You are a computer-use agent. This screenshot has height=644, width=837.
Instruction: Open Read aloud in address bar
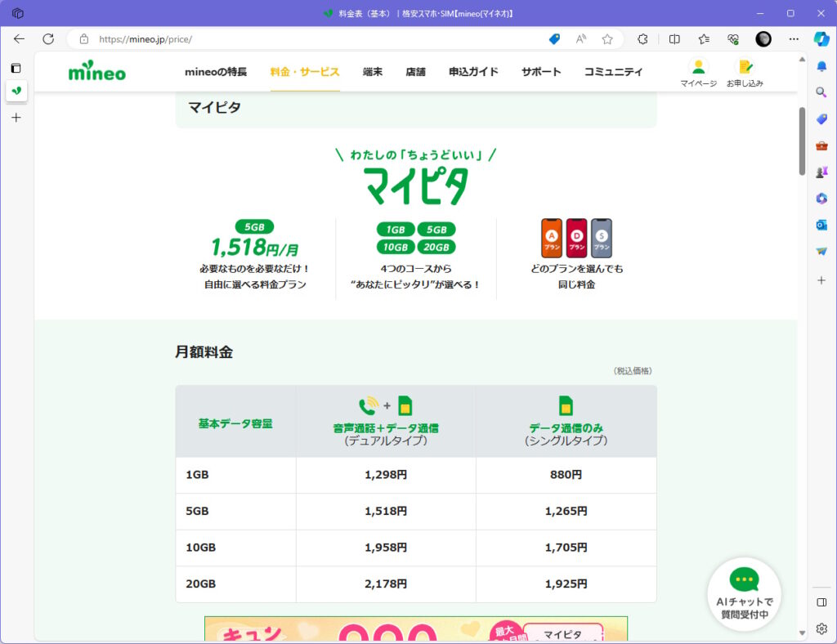pyautogui.click(x=581, y=39)
